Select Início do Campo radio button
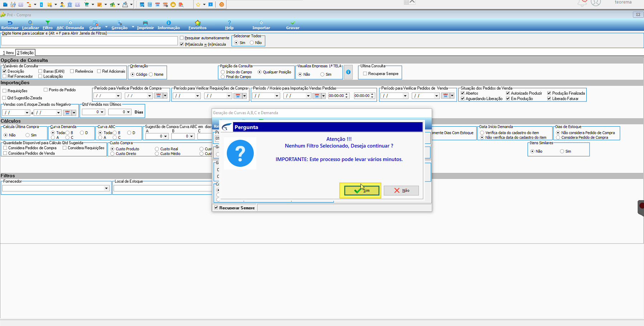This screenshot has width=644, height=326. [x=223, y=72]
